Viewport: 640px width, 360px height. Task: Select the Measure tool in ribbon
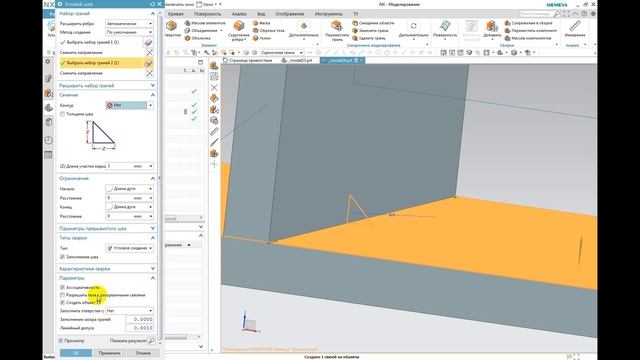point(575,29)
